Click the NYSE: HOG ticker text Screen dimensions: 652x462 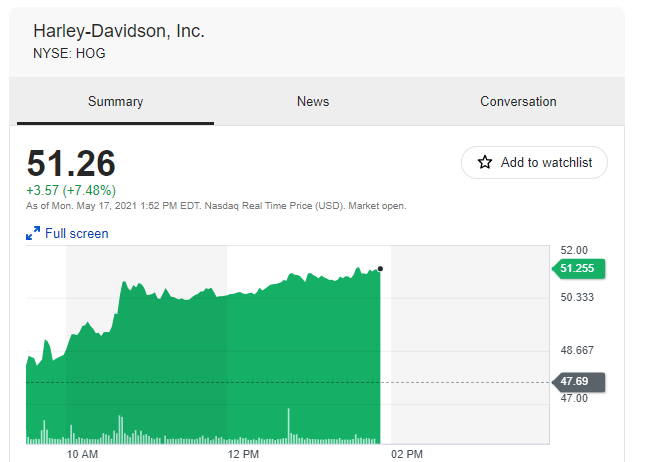[69, 53]
